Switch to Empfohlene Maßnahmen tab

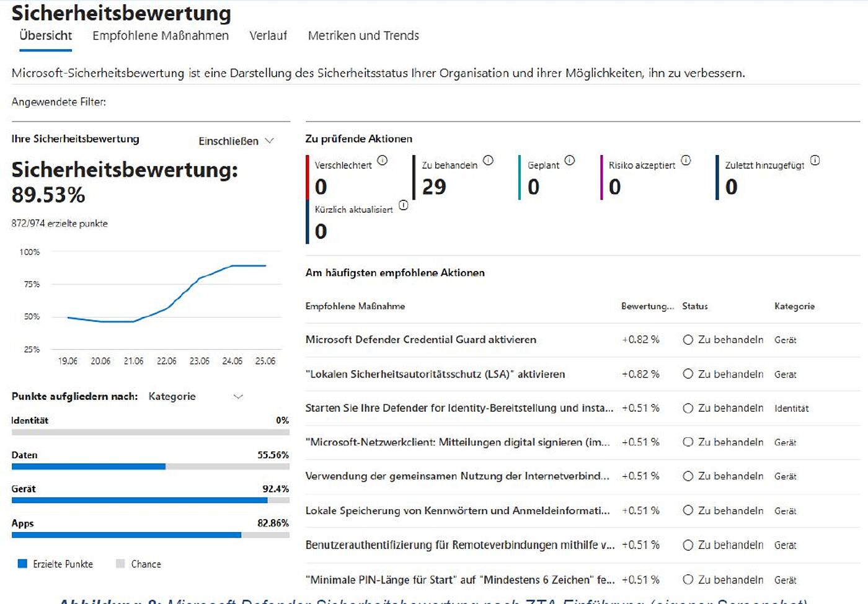(x=161, y=36)
